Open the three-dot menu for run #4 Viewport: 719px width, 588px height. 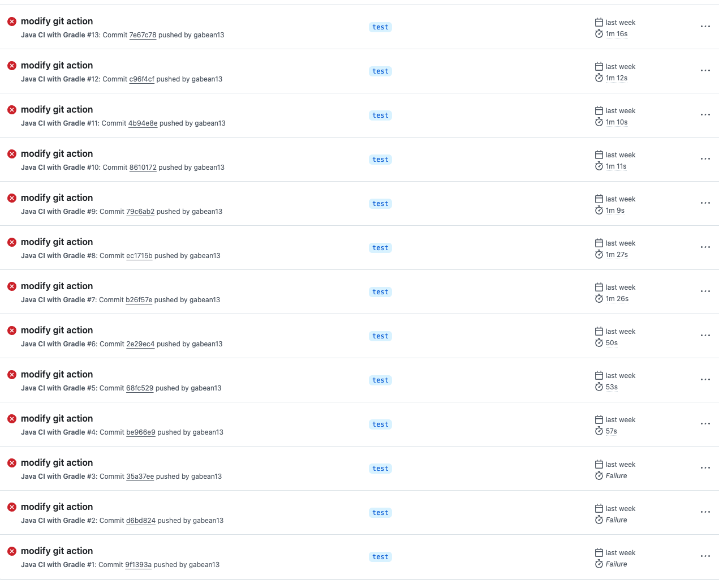[705, 424]
